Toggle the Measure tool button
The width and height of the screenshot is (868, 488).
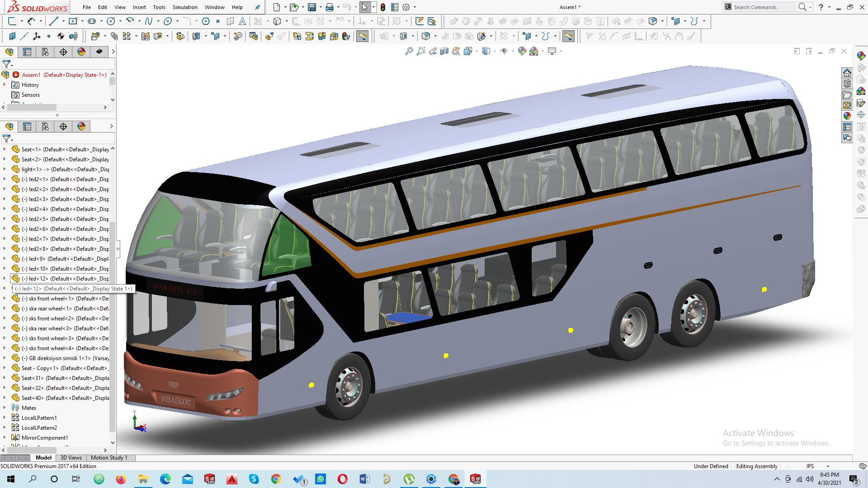(x=362, y=36)
